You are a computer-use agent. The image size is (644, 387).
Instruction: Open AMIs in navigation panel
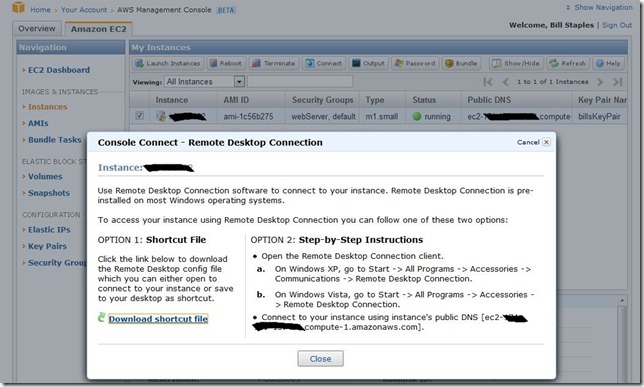(x=38, y=123)
